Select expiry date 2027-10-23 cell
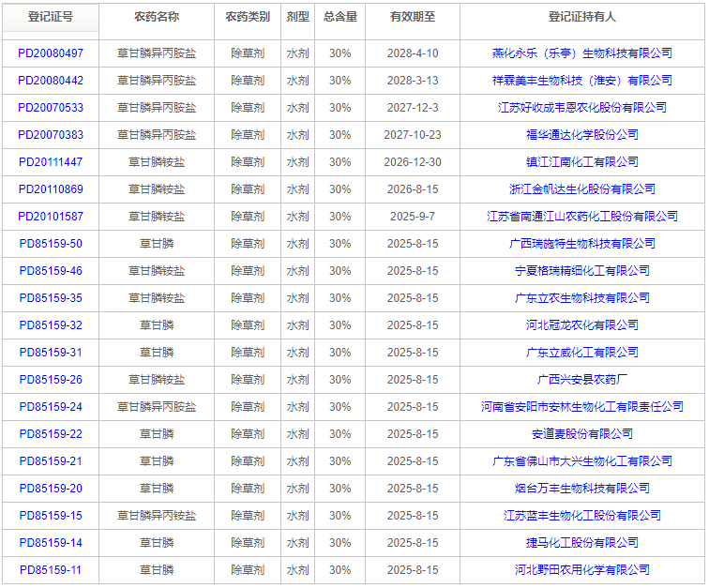This screenshot has height=588, width=709. (x=413, y=135)
